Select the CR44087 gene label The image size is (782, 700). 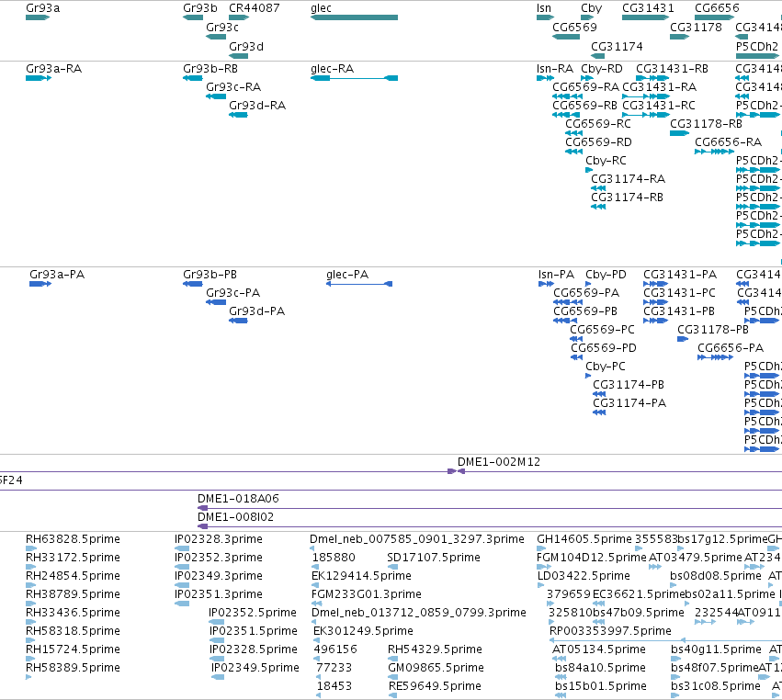[254, 8]
